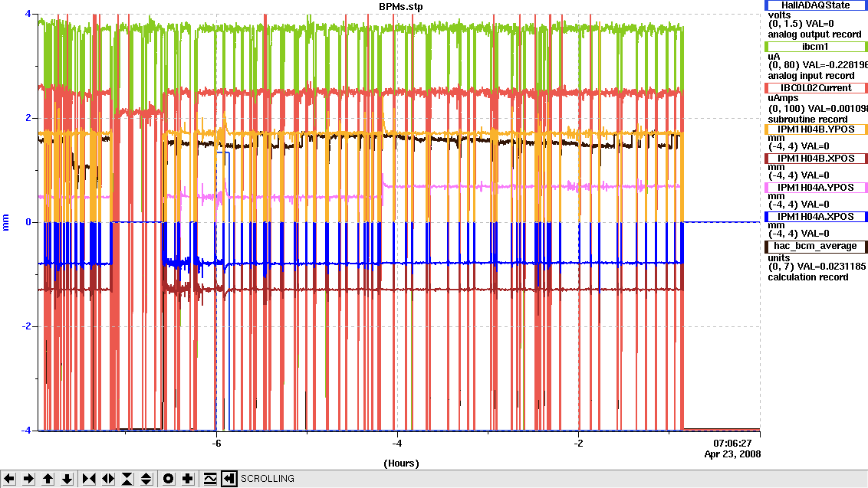Select the IPM1H04A.YPOS legend label
Viewport: 868px width, 488px height.
click(x=815, y=188)
